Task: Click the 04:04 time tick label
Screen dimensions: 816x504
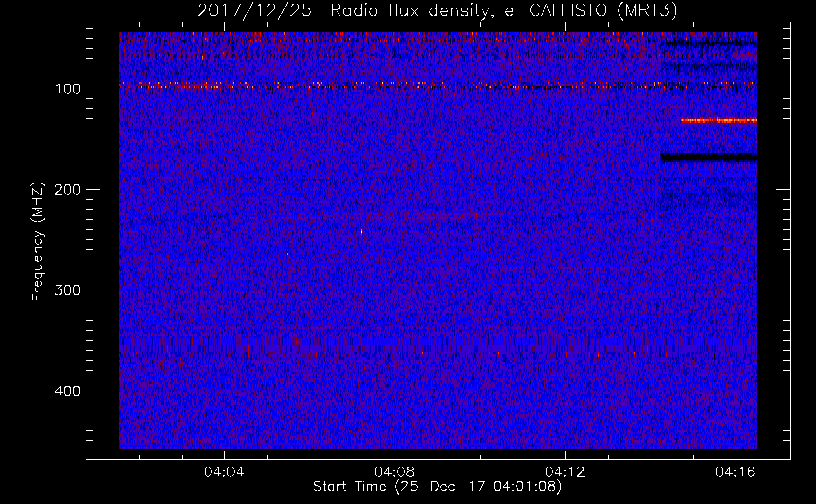Action: (x=224, y=472)
